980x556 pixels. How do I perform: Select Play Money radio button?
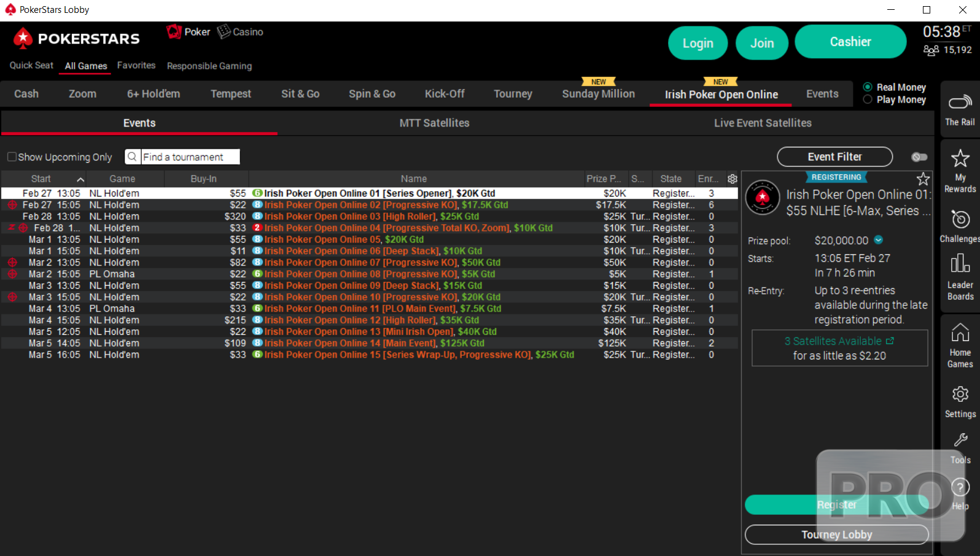(868, 99)
